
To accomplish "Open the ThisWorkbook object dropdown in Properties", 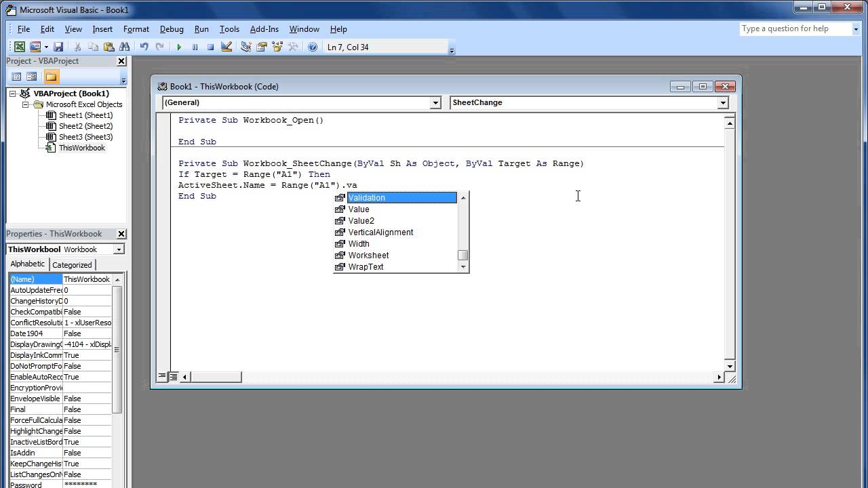I will (119, 249).
